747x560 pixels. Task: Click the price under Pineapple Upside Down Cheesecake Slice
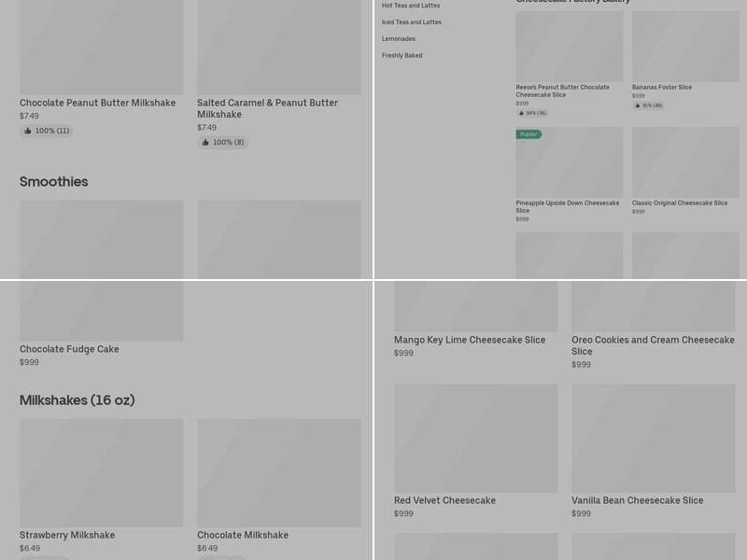coord(522,219)
